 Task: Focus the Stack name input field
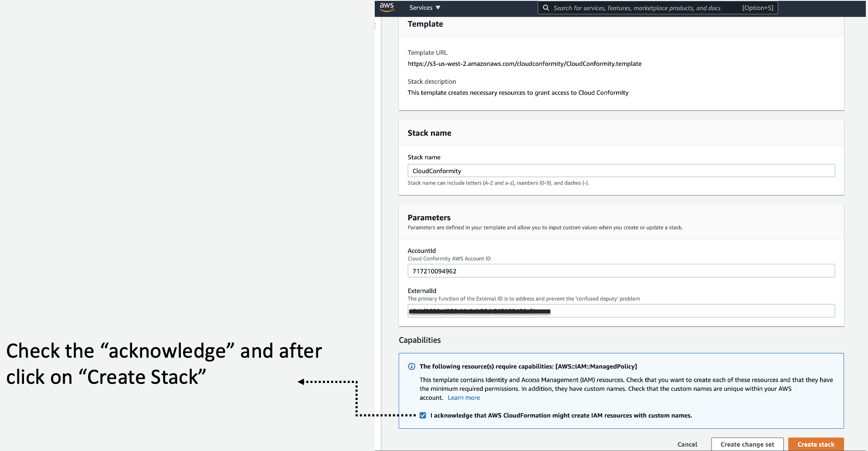coord(621,171)
